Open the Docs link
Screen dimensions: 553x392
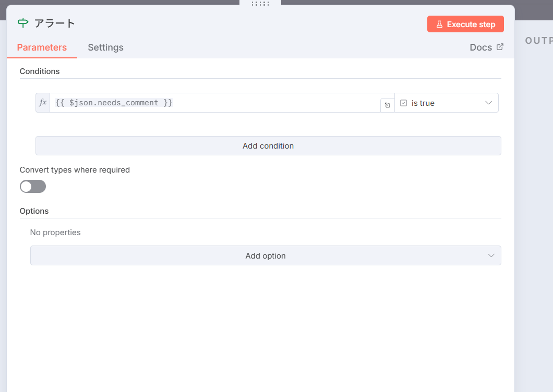480,47
